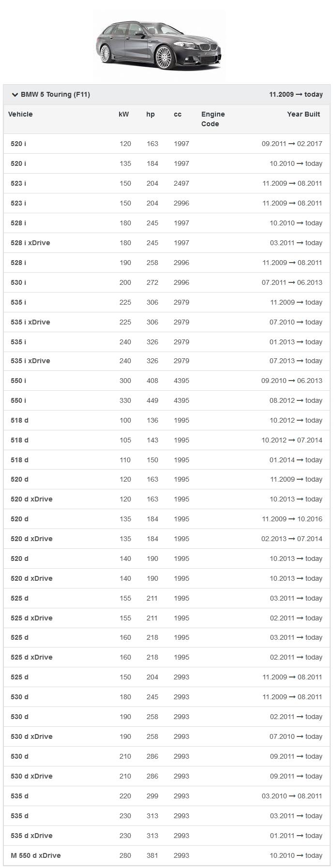
Task: Open the 535 d 220 kW entry
Action: click(x=19, y=796)
